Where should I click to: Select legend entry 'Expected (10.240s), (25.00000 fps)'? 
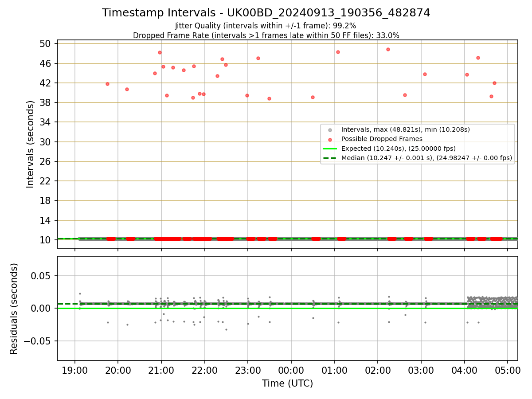pos(399,149)
